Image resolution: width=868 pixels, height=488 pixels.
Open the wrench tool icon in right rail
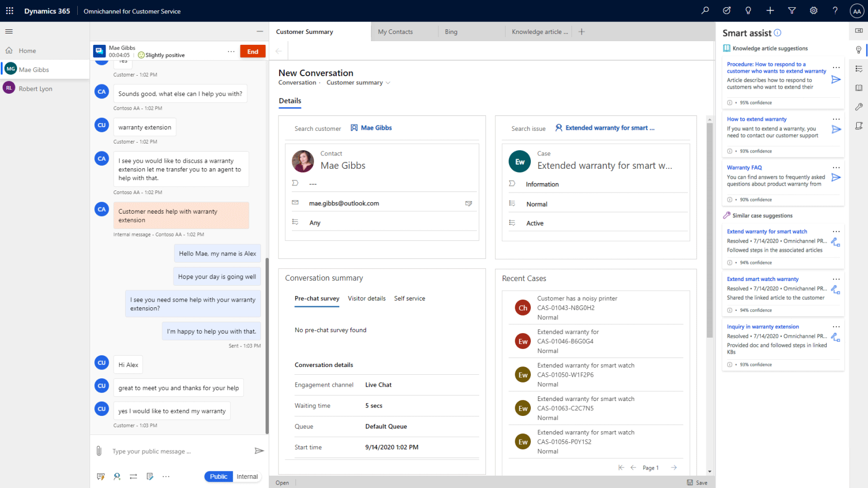[x=859, y=107]
